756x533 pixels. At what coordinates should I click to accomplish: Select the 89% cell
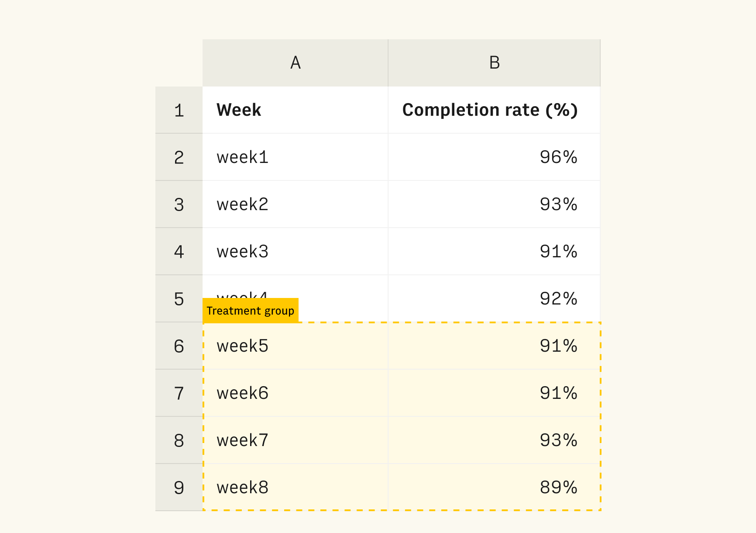coord(494,488)
